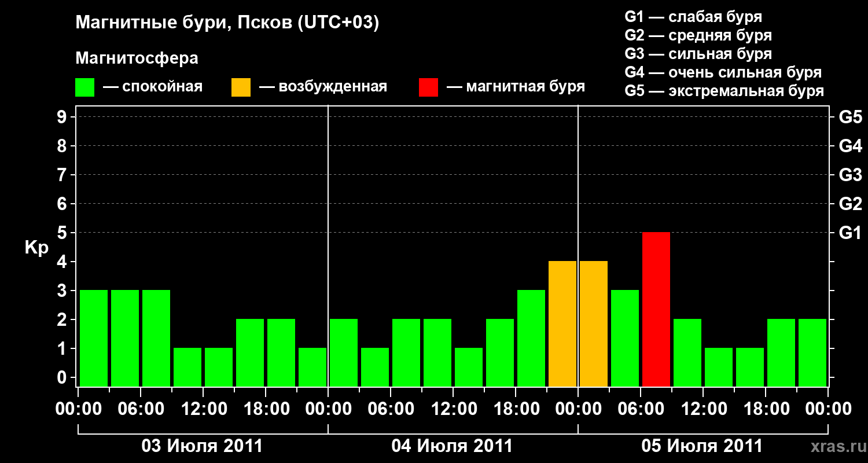The width and height of the screenshot is (868, 463).
Task: Click the right-axis 'G2' label
Action: pos(851,204)
